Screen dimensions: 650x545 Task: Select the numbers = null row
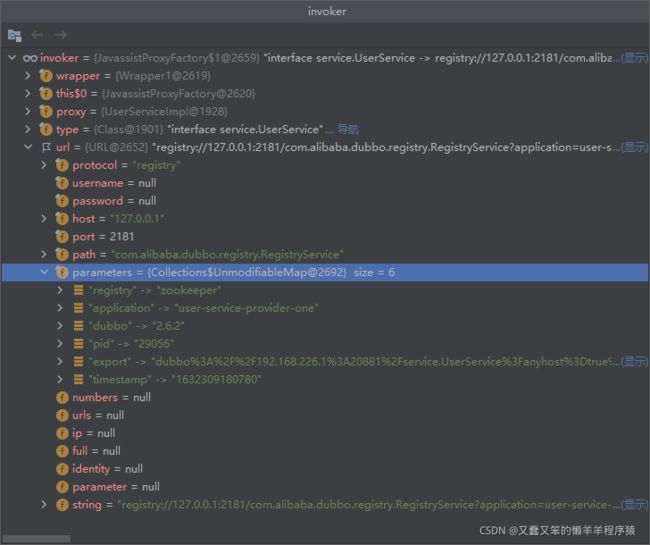(x=325, y=397)
